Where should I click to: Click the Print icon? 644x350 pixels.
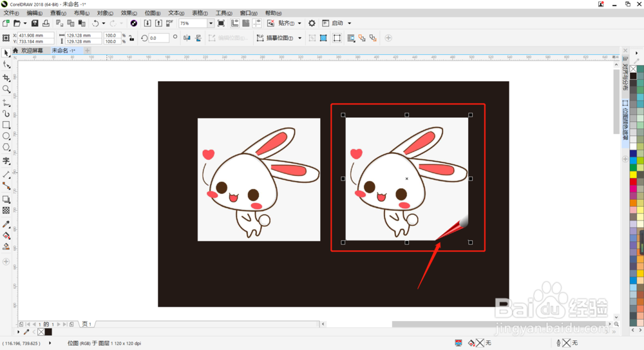(46, 23)
